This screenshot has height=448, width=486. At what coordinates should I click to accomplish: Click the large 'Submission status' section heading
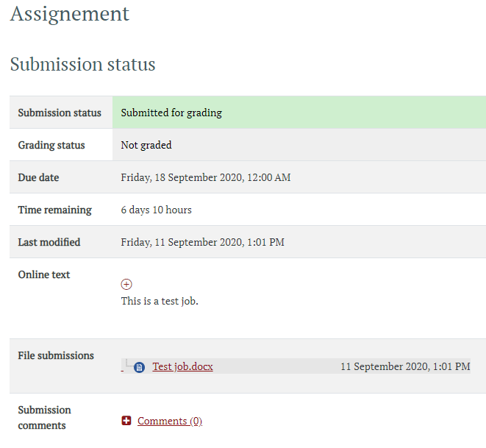tap(82, 64)
